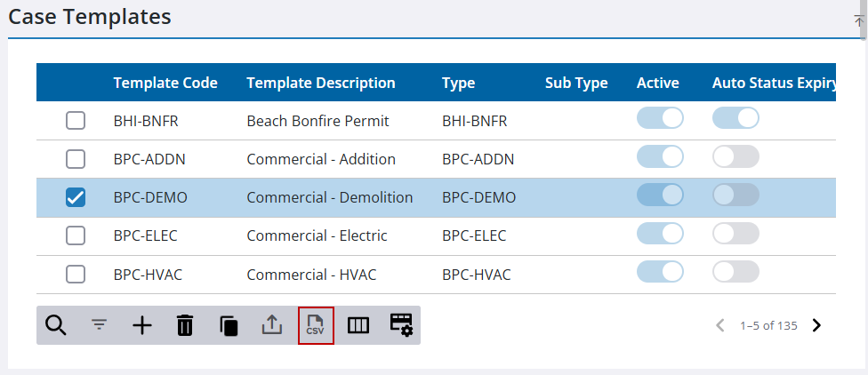Copy the selected template via duplicate icon
The height and width of the screenshot is (375, 868).
coord(229,325)
